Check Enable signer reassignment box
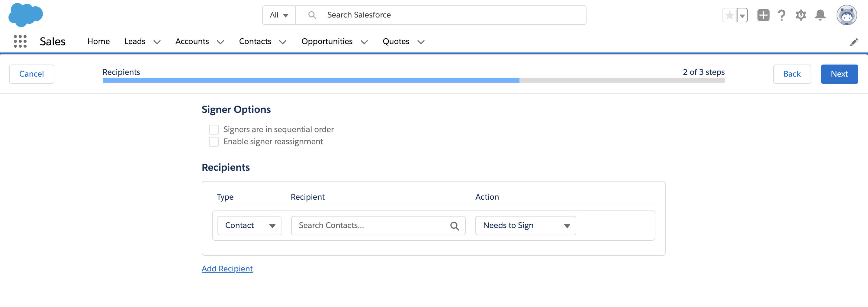Image resolution: width=868 pixels, height=307 pixels. [214, 142]
